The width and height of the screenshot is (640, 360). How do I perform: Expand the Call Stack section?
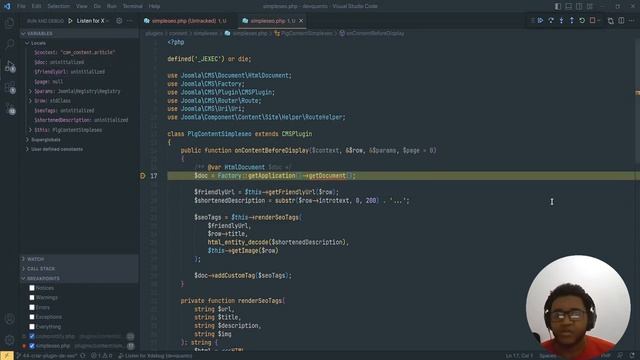click(x=80, y=269)
